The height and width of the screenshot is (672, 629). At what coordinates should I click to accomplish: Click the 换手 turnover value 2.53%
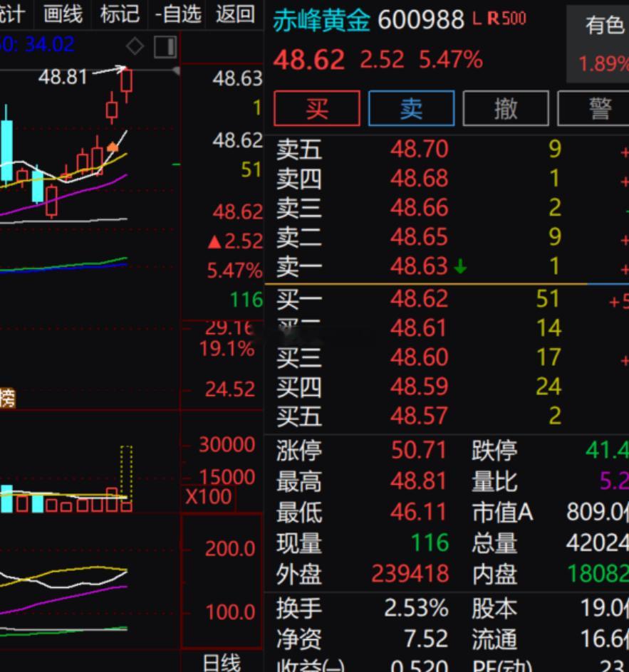416,608
